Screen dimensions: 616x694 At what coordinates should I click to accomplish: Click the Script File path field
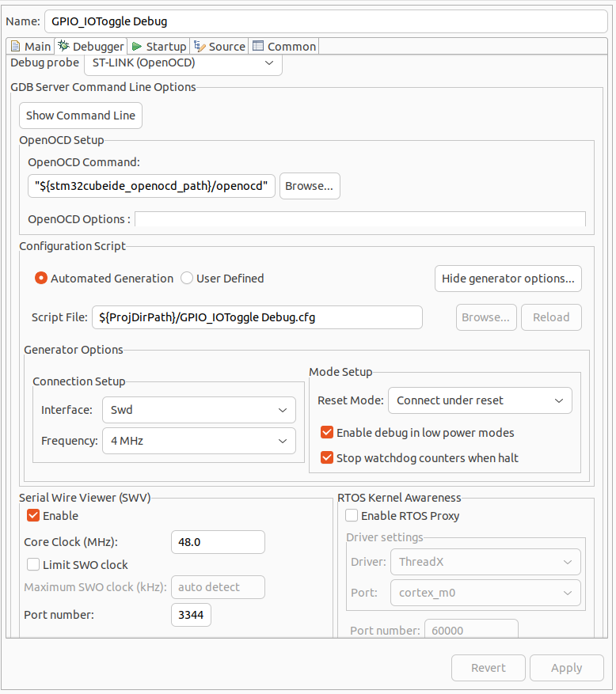[x=257, y=317]
